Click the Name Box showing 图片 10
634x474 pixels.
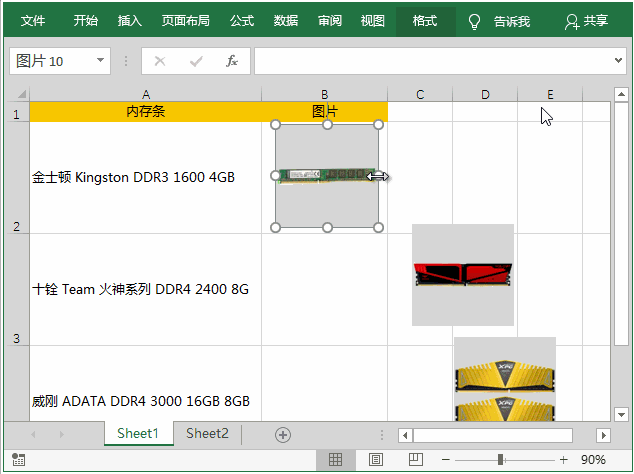pos(53,61)
